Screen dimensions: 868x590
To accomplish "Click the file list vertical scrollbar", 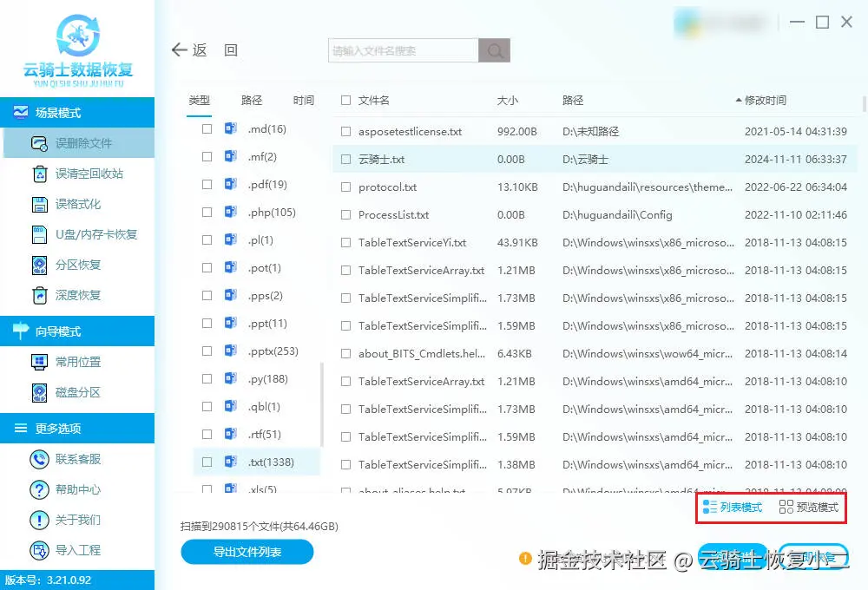I will (x=865, y=103).
